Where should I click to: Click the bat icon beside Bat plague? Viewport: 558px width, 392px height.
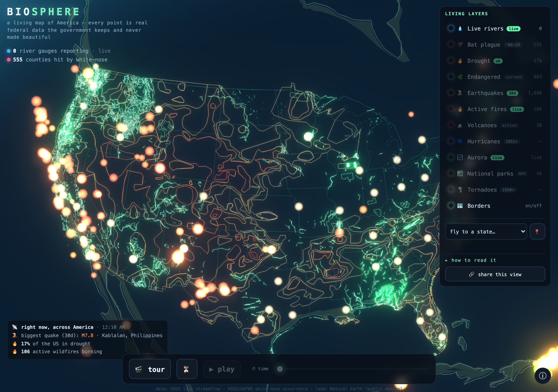(x=460, y=45)
